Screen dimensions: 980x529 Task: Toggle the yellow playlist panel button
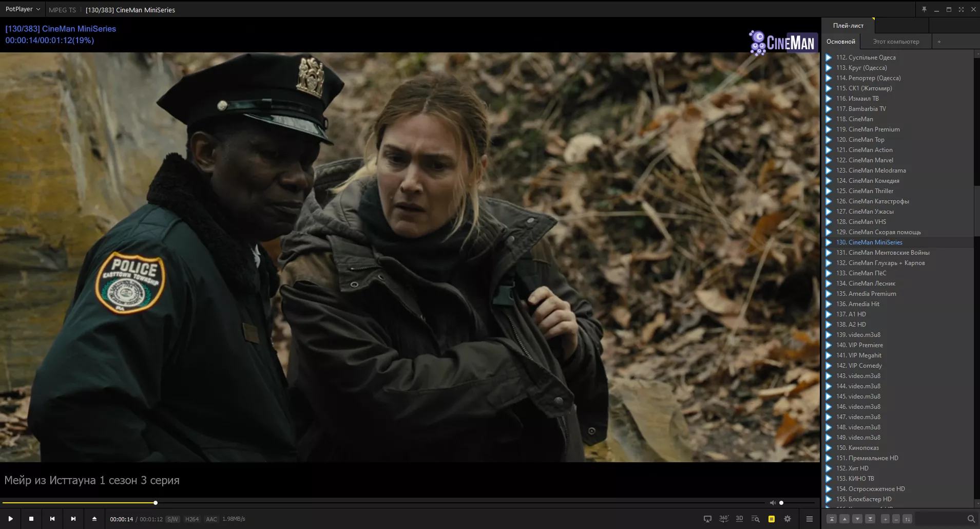click(x=771, y=519)
